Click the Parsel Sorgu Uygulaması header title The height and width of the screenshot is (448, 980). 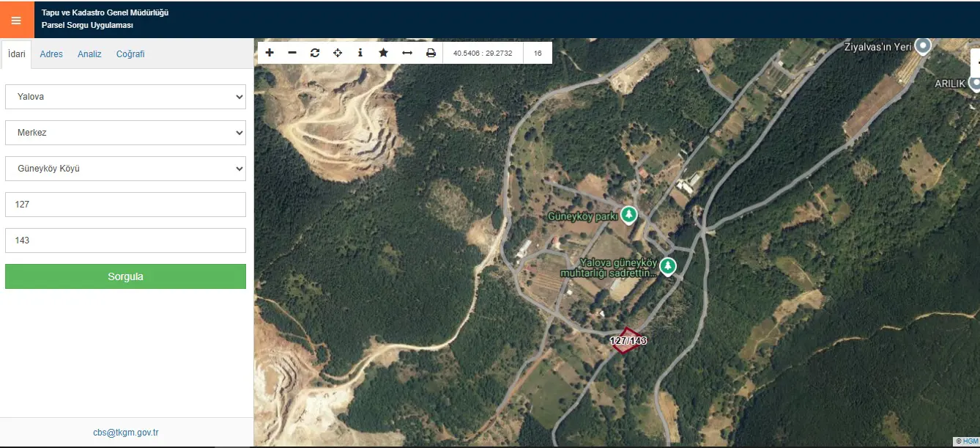(87, 26)
